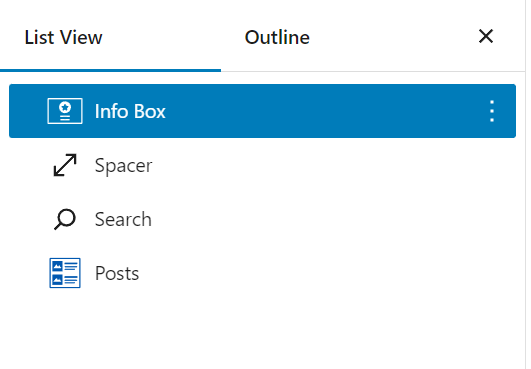Select the Info Box label text
531x369 pixels.
point(130,111)
